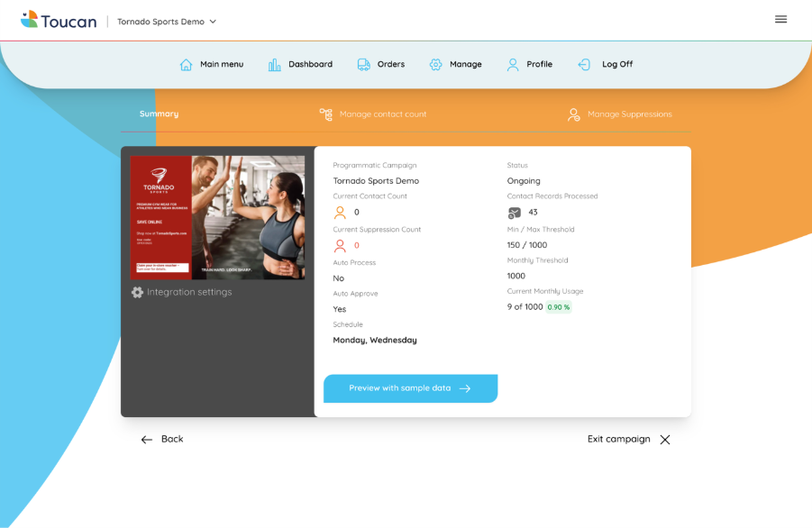Open the campaign ad thumbnail image
This screenshot has height=528, width=812.
coord(217,217)
